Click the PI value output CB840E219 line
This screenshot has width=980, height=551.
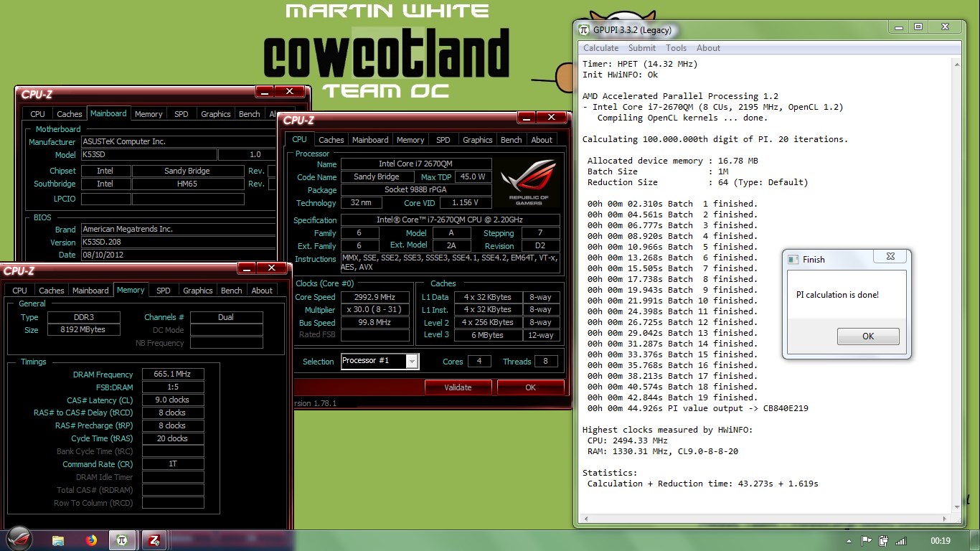(x=698, y=408)
